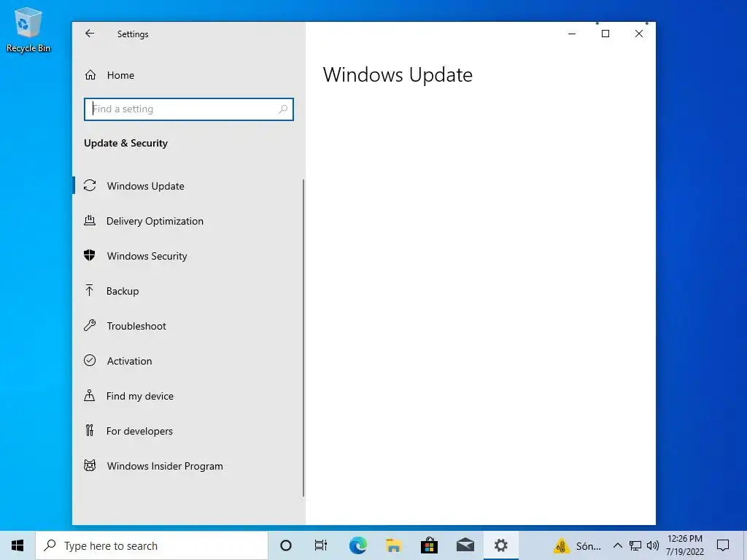Screen dimensions: 747x560
Task: Click the volume speaker tray icon
Action: point(653,545)
